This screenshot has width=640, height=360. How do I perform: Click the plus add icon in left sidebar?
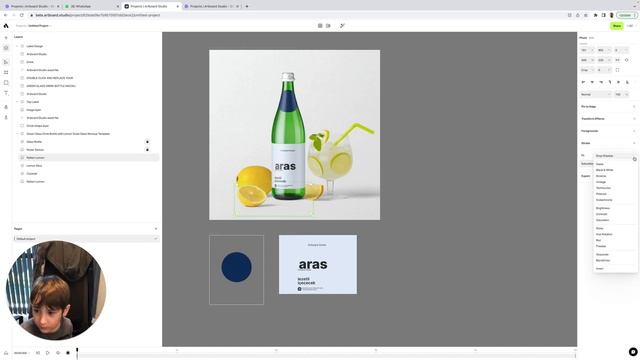6,38
